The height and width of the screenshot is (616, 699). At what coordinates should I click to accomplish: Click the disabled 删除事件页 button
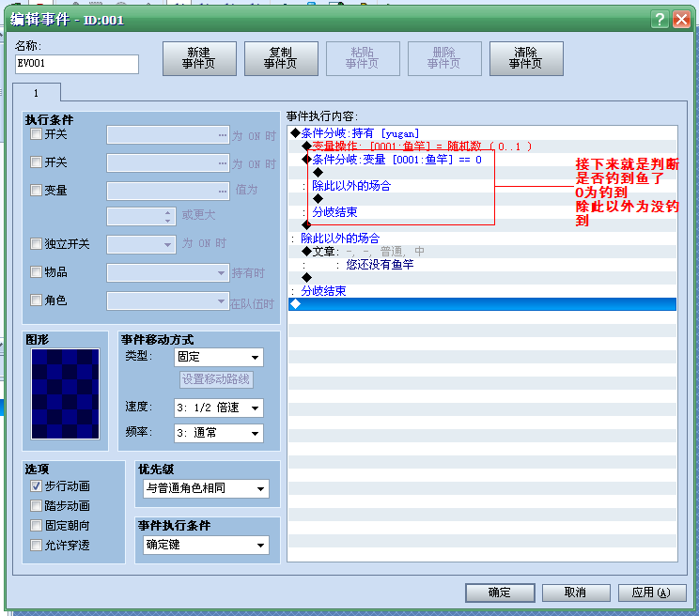coord(445,58)
